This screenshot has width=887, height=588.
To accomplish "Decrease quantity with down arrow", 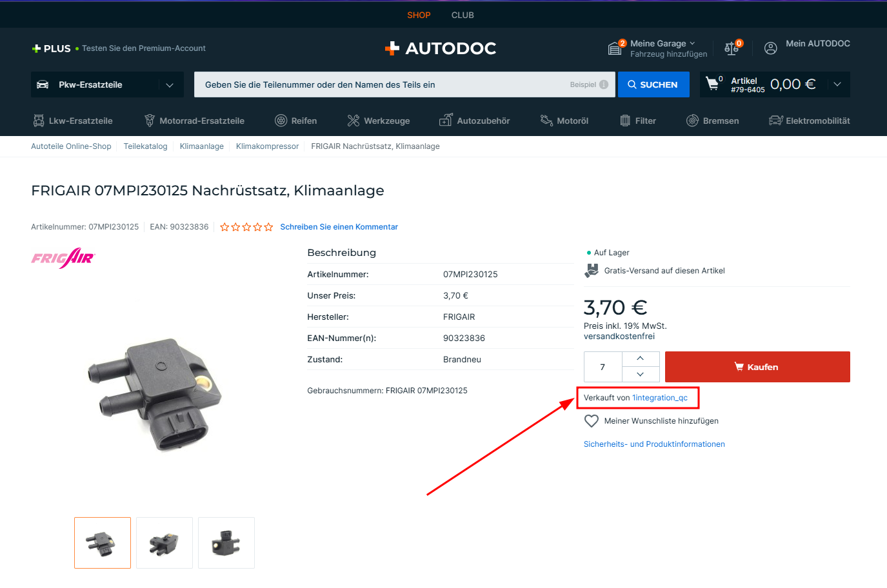I will pos(640,375).
